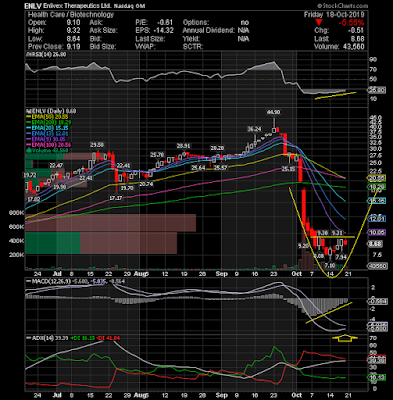Click the yellow 20.55 EMA price tag
The image size is (393, 400).
point(376,178)
